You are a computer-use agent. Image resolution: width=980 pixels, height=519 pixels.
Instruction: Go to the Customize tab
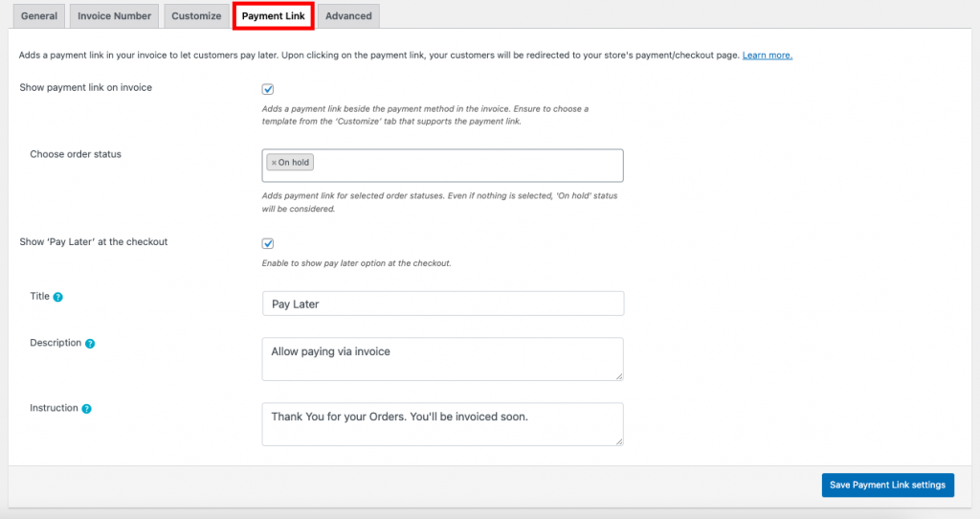pos(196,16)
